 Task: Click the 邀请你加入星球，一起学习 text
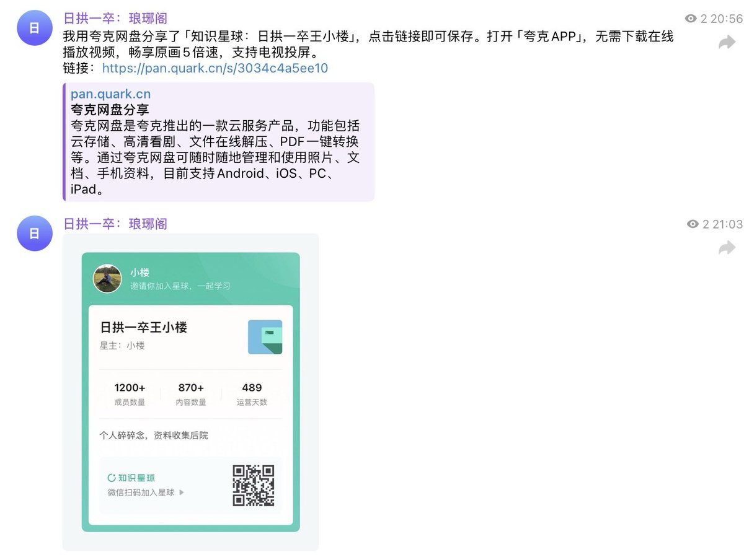[x=180, y=286]
